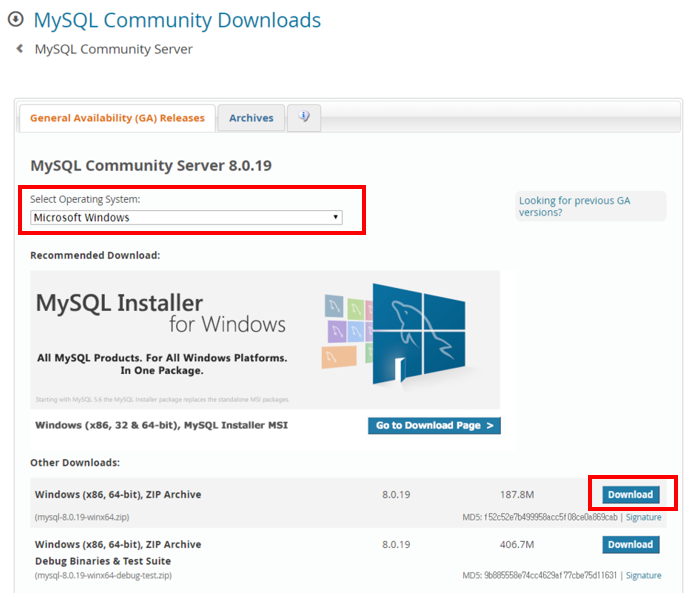The image size is (693, 603).
Task: Download the 187.8M ZIP Archive
Action: pos(631,495)
